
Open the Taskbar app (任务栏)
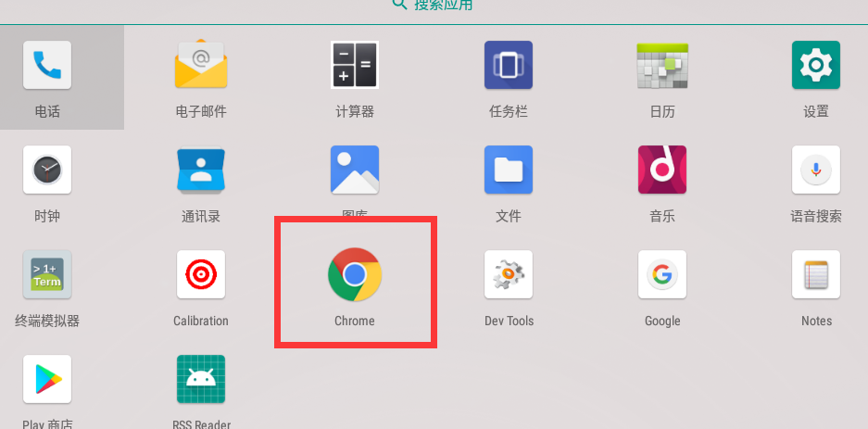click(509, 66)
